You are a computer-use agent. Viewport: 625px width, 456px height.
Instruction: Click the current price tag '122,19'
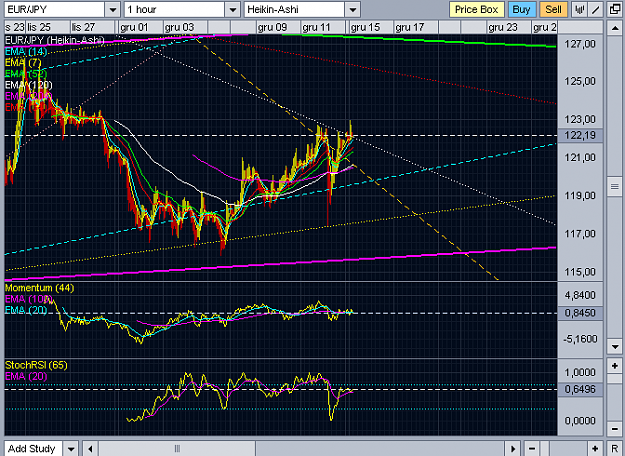pos(580,136)
